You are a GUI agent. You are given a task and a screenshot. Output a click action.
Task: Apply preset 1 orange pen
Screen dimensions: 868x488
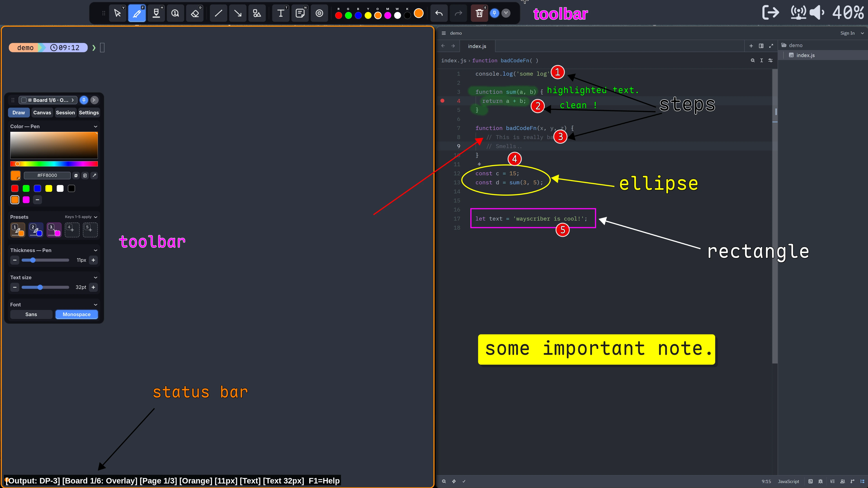(x=17, y=230)
